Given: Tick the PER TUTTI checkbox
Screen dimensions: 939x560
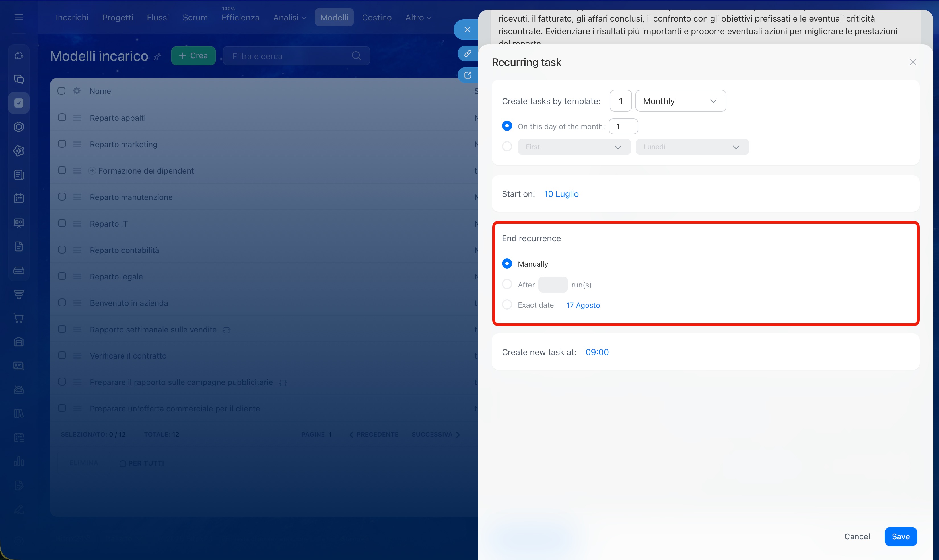Looking at the screenshot, I should pyautogui.click(x=123, y=464).
